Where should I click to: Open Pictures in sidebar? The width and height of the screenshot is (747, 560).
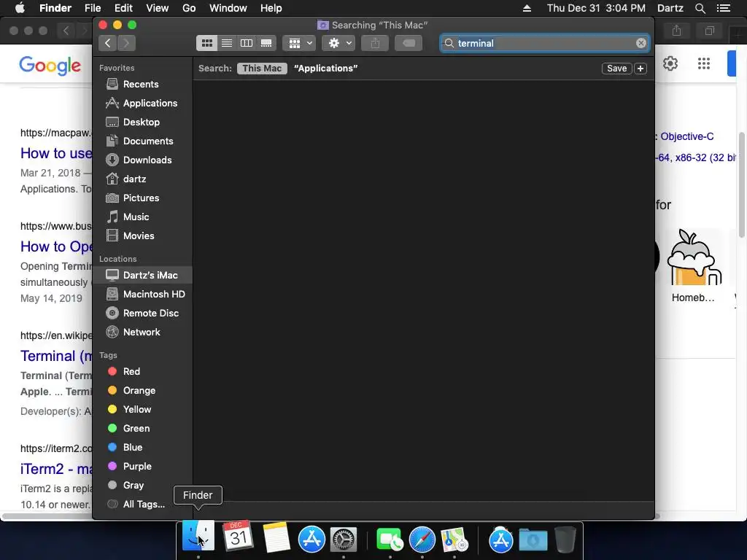tap(142, 198)
